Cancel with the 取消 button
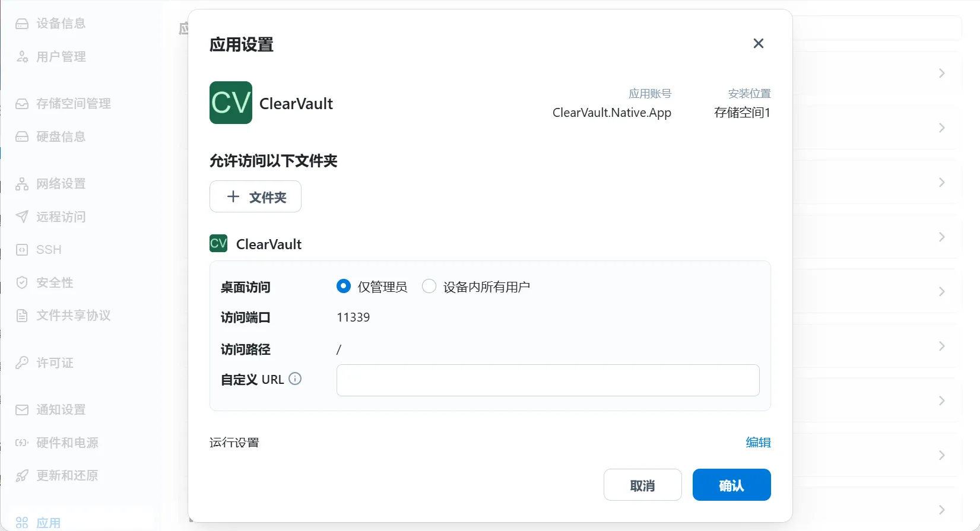 [x=643, y=485]
